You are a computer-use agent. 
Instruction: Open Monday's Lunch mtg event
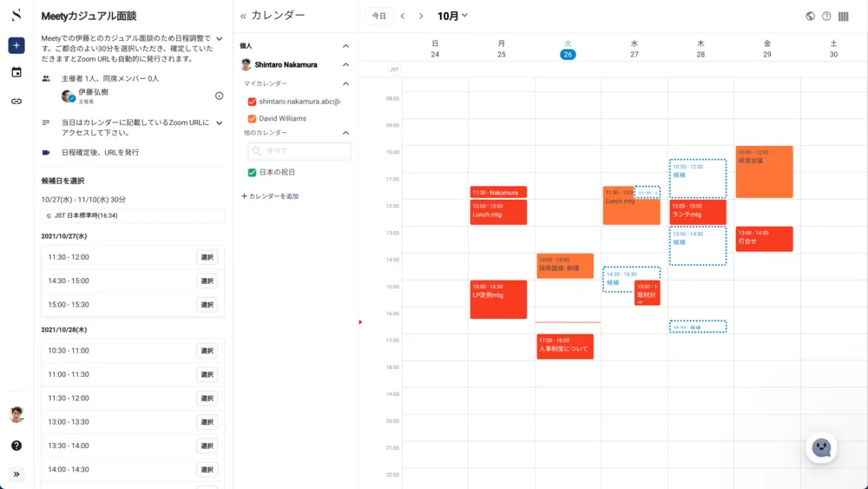[x=498, y=212]
